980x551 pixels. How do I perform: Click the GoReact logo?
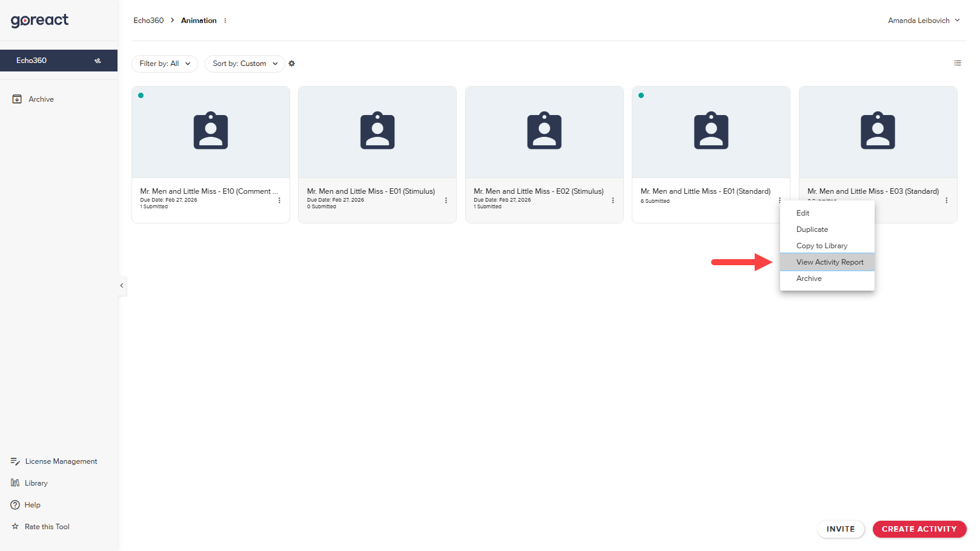(x=39, y=20)
